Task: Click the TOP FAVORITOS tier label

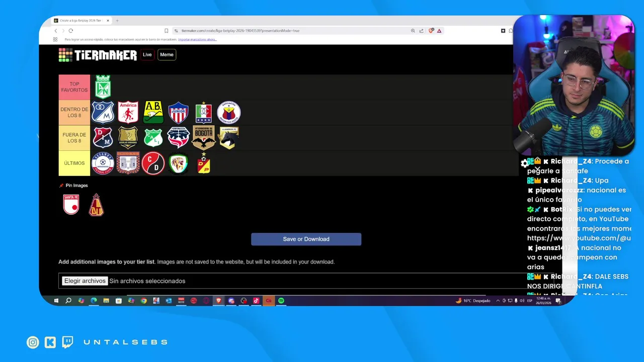Action: click(74, 87)
